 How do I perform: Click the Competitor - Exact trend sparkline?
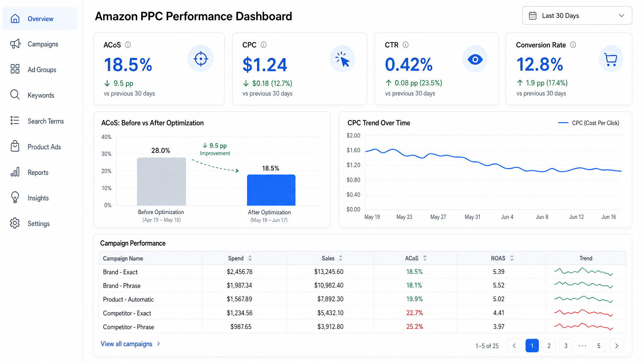tap(583, 313)
